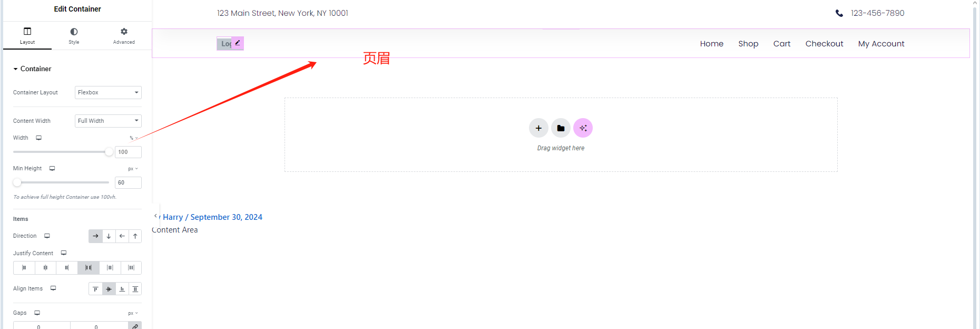Screen dimensions: 980x329
Task: Set direction to column (down arrow)
Action: pos(109,236)
